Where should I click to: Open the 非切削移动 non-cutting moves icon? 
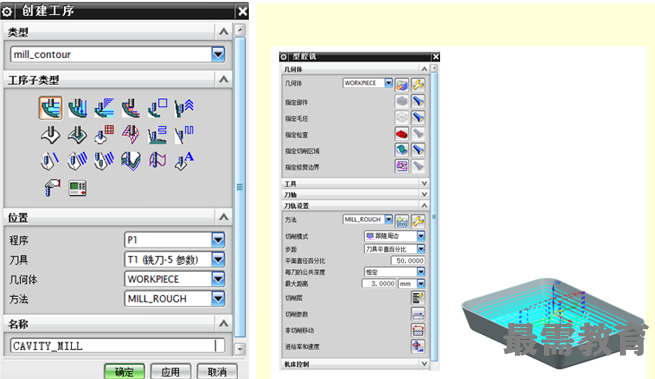coord(418,330)
